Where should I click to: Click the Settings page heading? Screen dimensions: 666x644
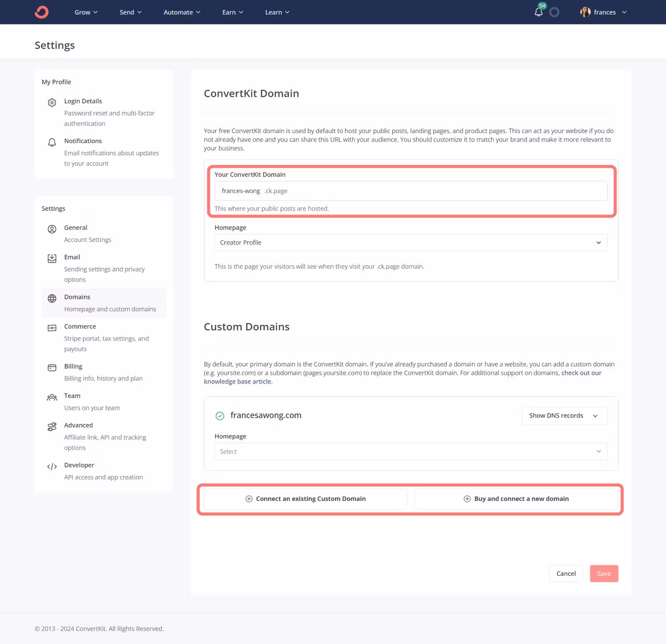pyautogui.click(x=55, y=45)
